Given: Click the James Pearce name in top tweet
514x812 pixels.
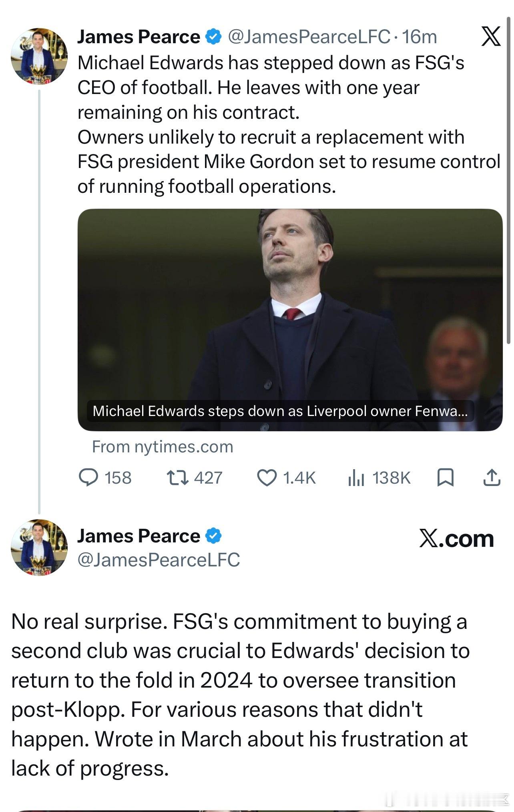Looking at the screenshot, I should coord(139,37).
